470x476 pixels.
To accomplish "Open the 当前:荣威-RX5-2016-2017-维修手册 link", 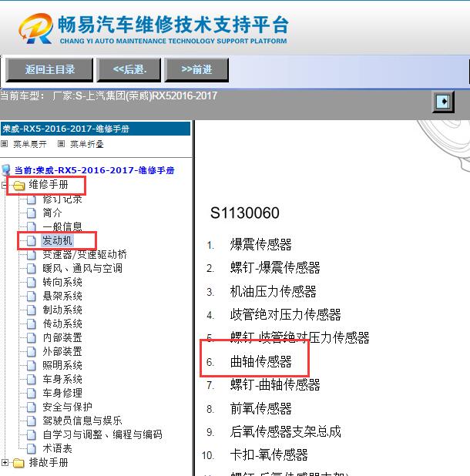I will (95, 170).
